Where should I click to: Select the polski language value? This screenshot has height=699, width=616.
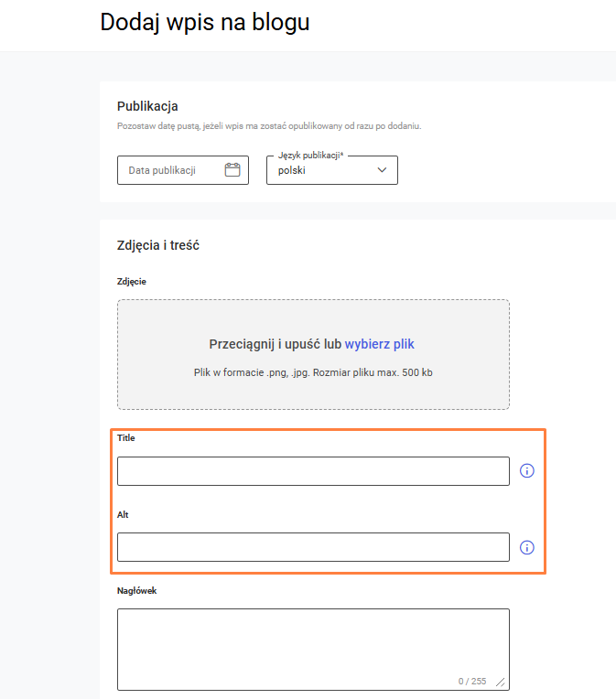tap(292, 170)
